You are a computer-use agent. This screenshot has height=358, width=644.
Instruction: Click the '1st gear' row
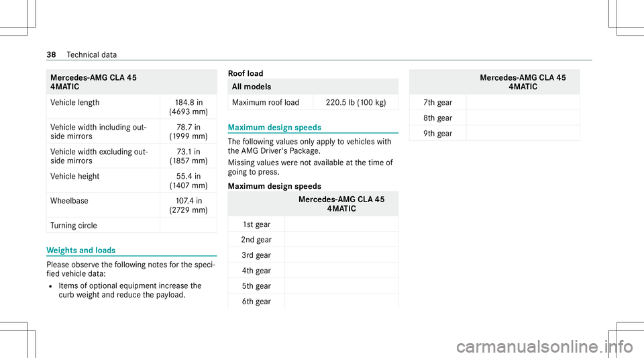click(313, 224)
